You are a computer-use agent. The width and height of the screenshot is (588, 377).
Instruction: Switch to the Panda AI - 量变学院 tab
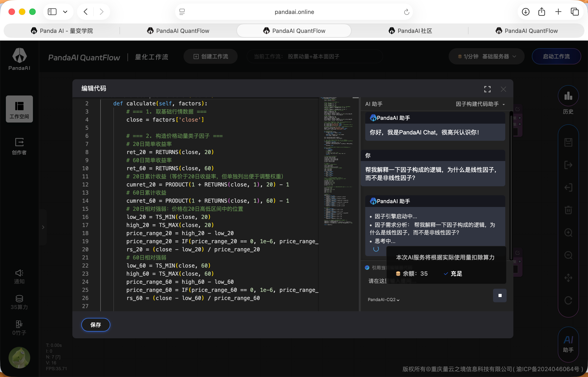[62, 31]
